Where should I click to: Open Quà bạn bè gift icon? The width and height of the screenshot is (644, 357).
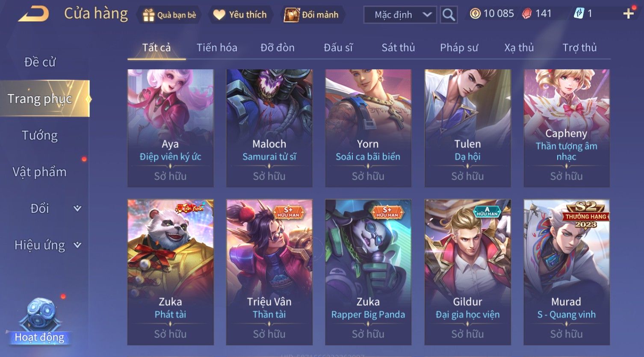pyautogui.click(x=148, y=15)
